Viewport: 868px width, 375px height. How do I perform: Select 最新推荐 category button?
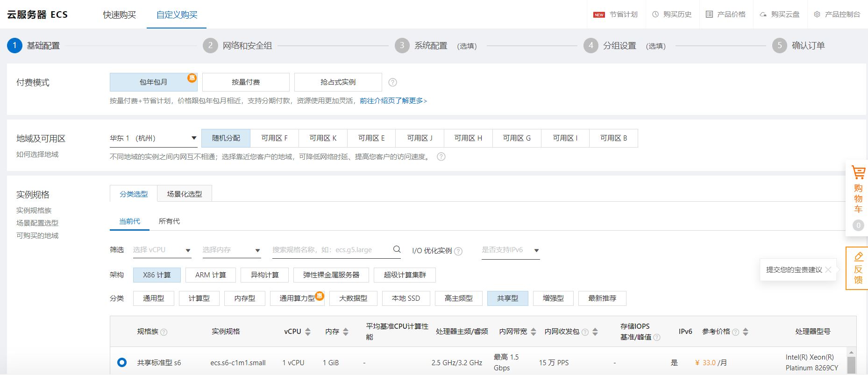[x=602, y=298]
